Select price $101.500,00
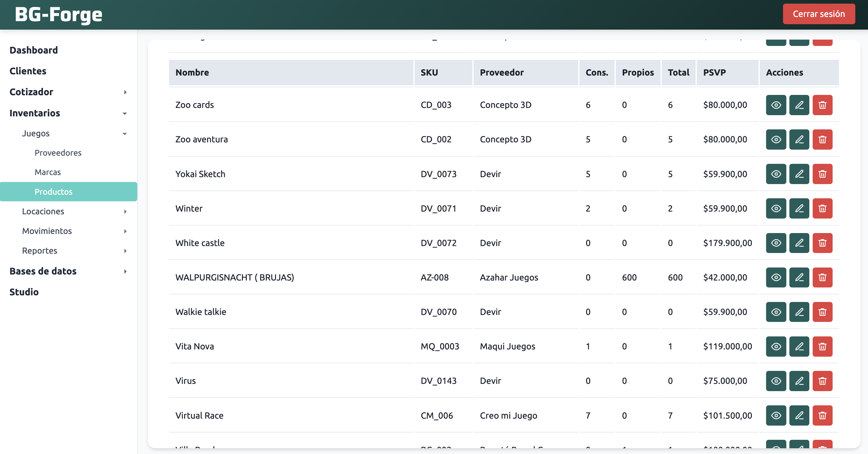The height and width of the screenshot is (454, 868). pyautogui.click(x=727, y=416)
